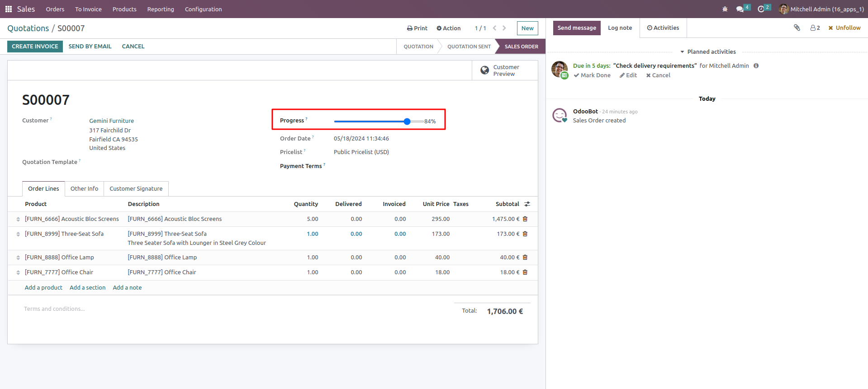Click the Create Invoice button
The height and width of the screenshot is (389, 868).
point(35,47)
